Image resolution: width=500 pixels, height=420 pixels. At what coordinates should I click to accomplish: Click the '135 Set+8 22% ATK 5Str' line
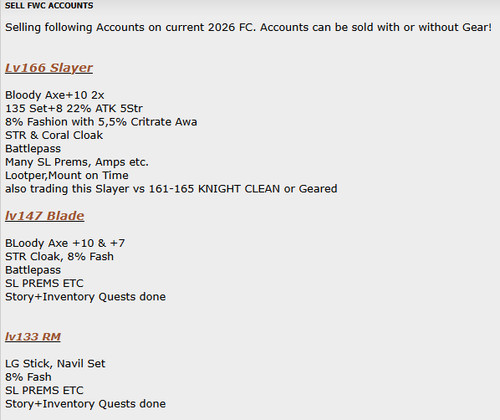74,108
